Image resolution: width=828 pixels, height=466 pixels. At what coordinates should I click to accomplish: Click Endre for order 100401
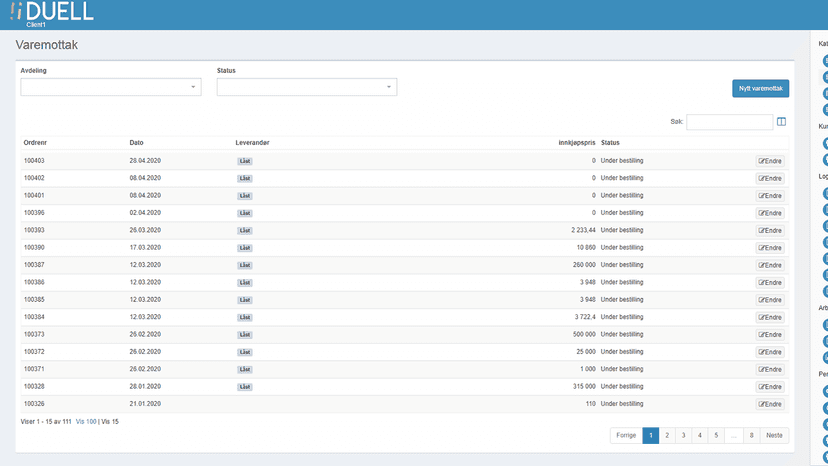coord(770,196)
